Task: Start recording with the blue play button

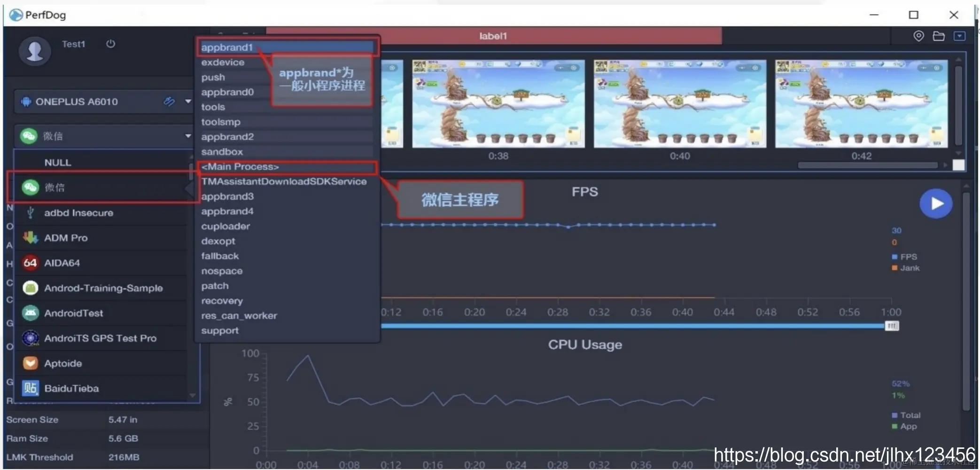Action: [x=935, y=204]
